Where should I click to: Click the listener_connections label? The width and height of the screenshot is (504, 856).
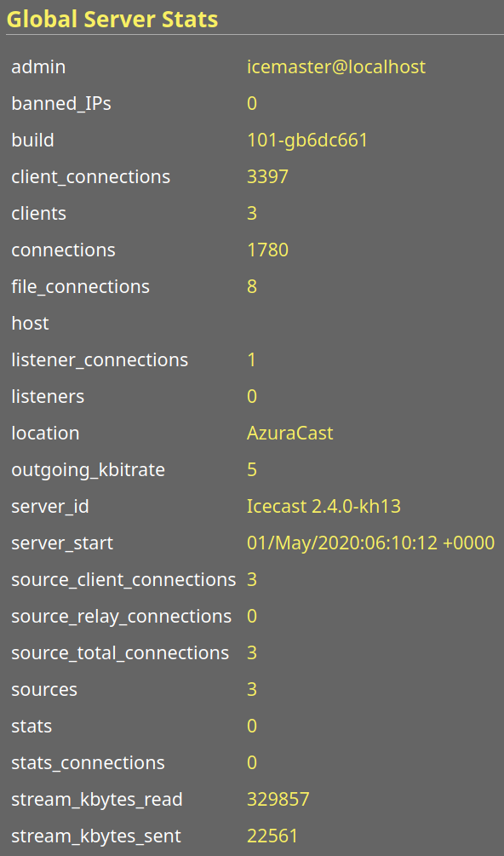pyautogui.click(x=100, y=359)
